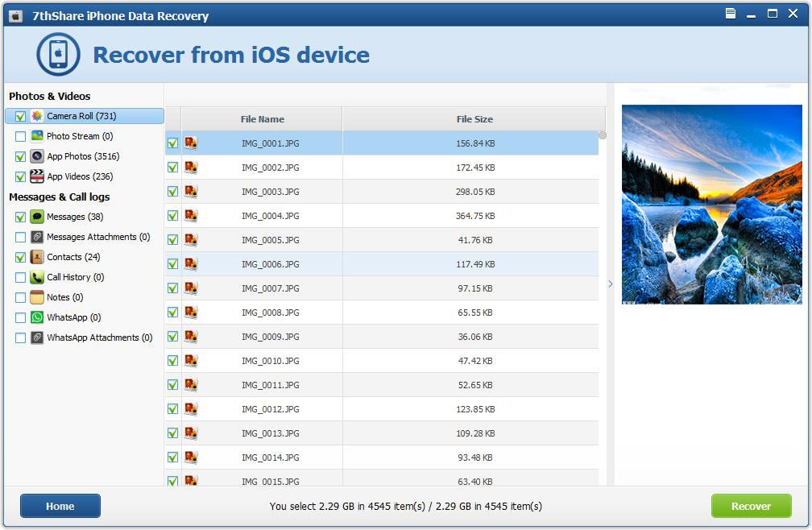Collapse the preview panel with the arrow
812x530 pixels.
[x=611, y=284]
